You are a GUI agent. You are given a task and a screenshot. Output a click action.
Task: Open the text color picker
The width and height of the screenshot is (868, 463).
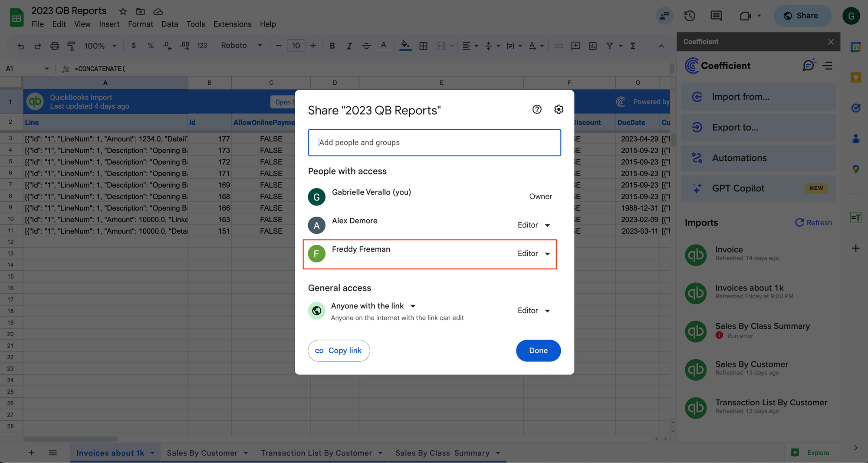click(x=383, y=46)
